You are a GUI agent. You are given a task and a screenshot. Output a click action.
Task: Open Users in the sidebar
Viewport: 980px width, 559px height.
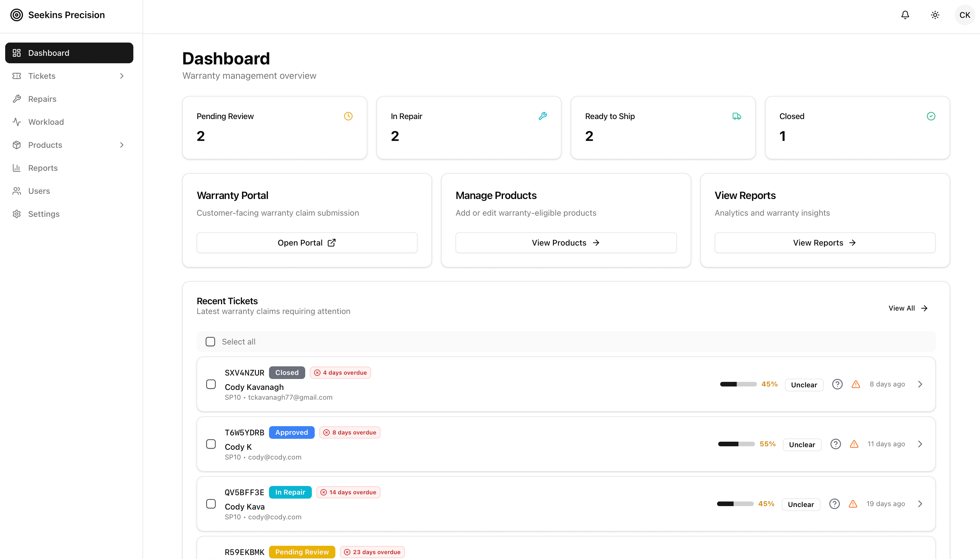(69, 191)
